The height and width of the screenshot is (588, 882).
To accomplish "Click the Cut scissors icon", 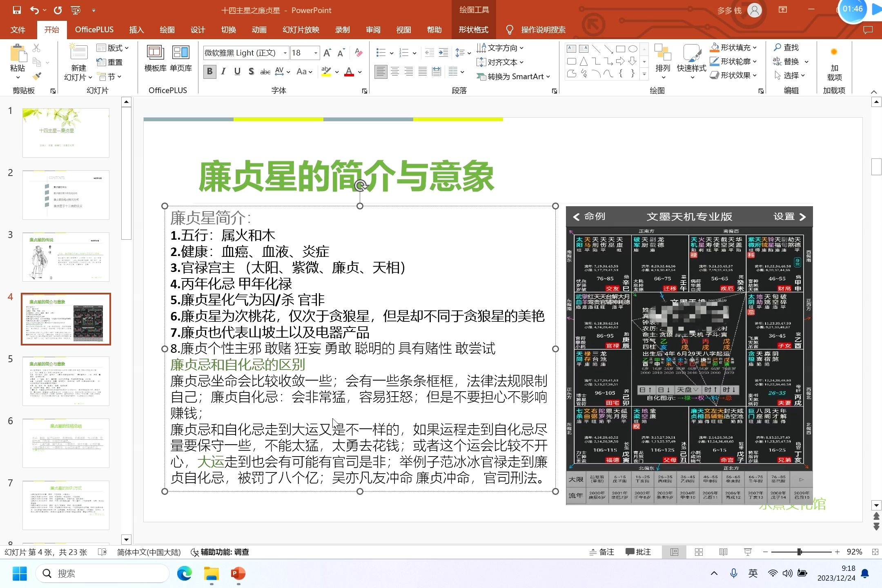I will point(37,48).
